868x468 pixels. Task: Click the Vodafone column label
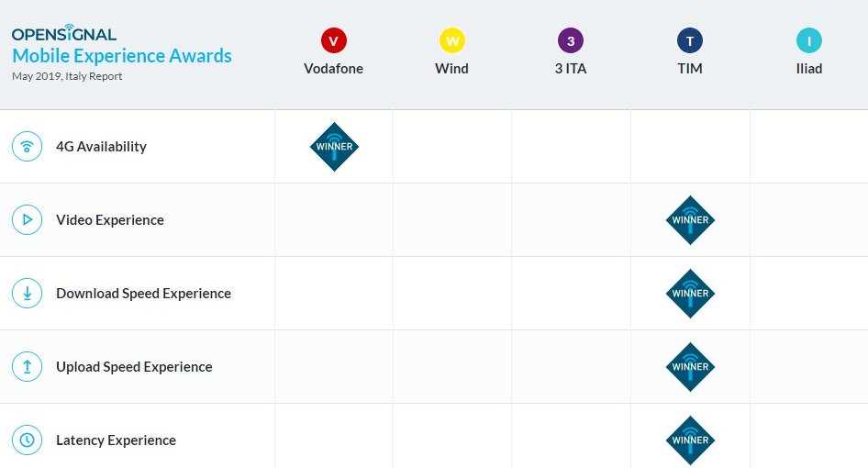[334, 69]
